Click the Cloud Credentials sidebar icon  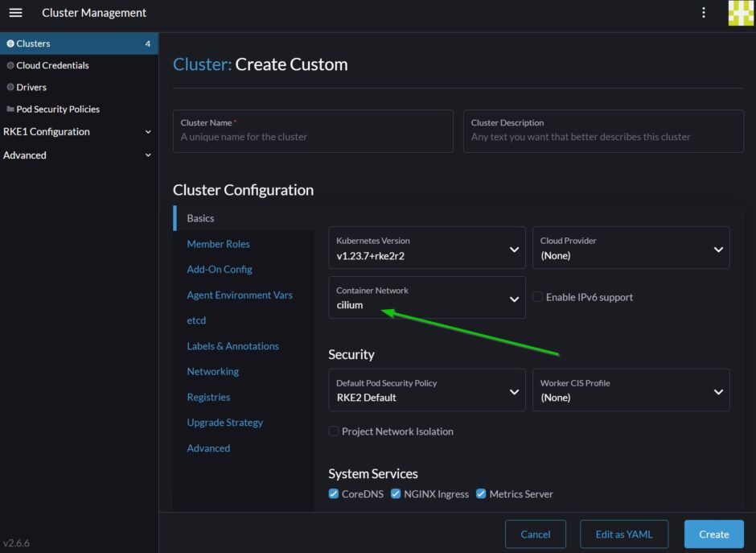(x=10, y=65)
